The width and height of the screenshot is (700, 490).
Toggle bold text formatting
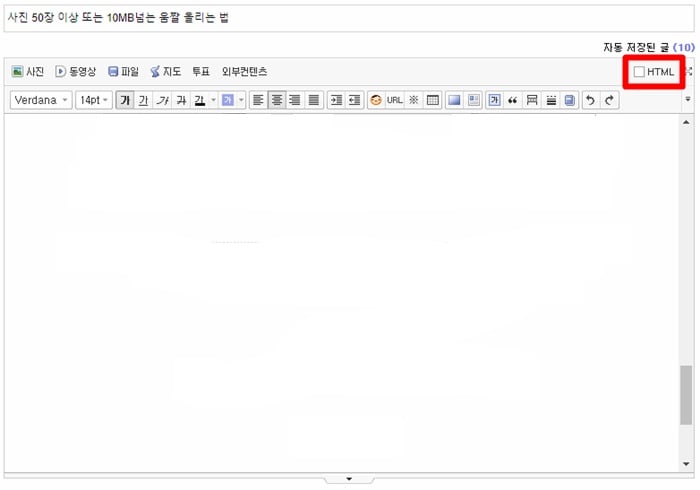125,100
